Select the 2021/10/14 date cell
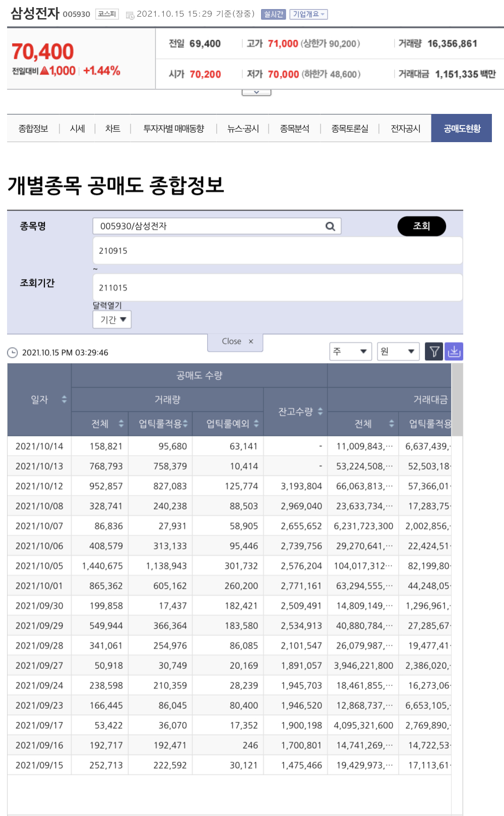 click(x=39, y=446)
